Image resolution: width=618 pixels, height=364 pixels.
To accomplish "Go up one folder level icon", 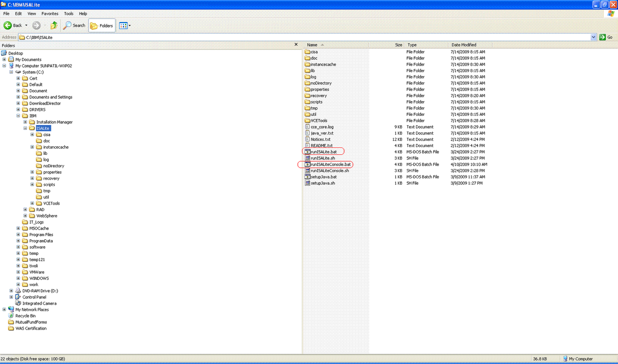I will (54, 25).
